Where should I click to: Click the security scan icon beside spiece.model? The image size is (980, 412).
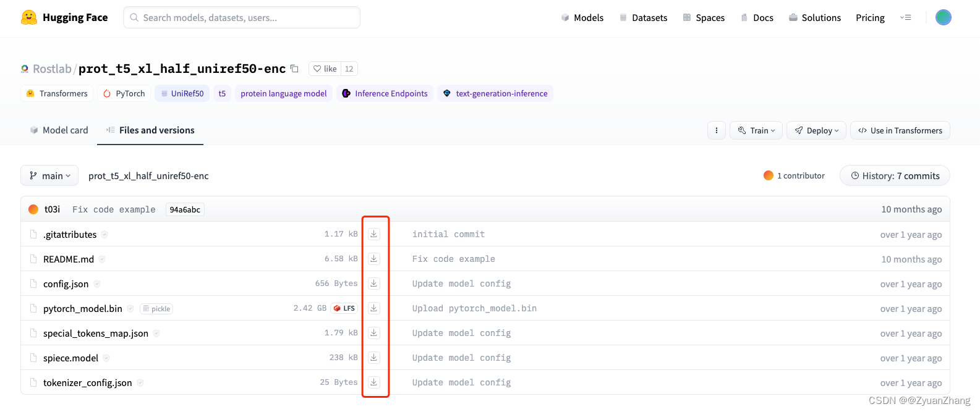click(x=106, y=358)
